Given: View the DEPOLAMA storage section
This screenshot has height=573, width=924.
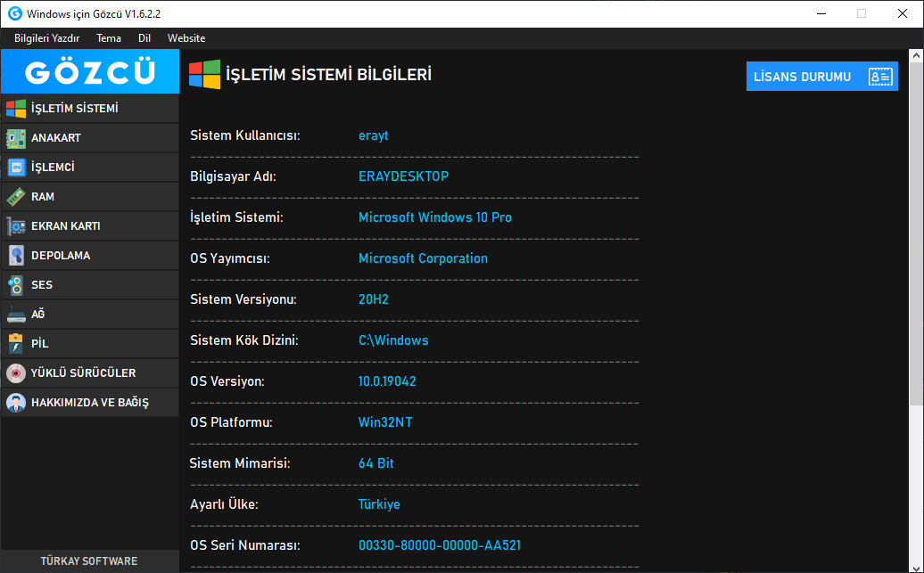Looking at the screenshot, I should (90, 256).
